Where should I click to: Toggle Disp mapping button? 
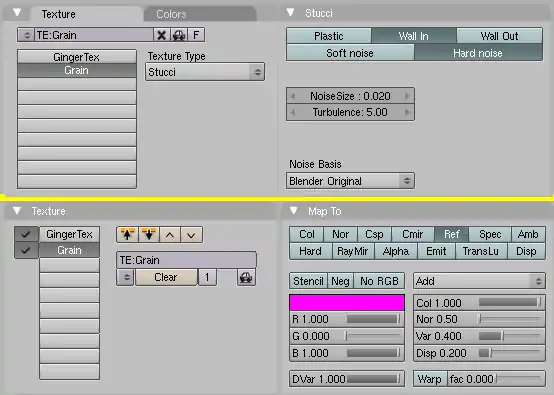[526, 251]
